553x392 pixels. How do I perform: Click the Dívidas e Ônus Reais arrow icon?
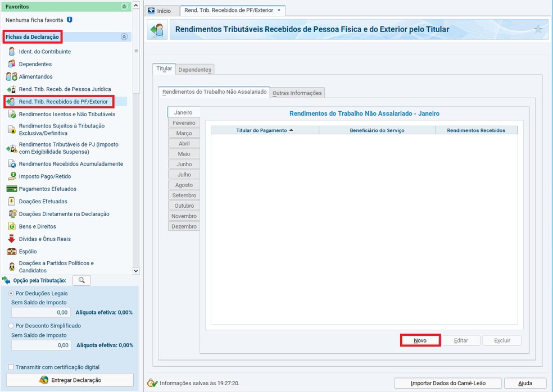tap(11, 239)
